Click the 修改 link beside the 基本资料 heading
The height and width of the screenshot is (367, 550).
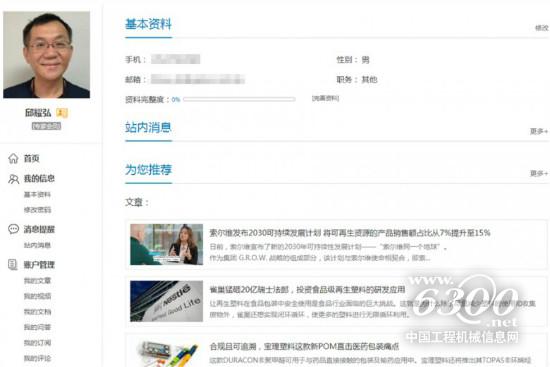click(x=542, y=28)
